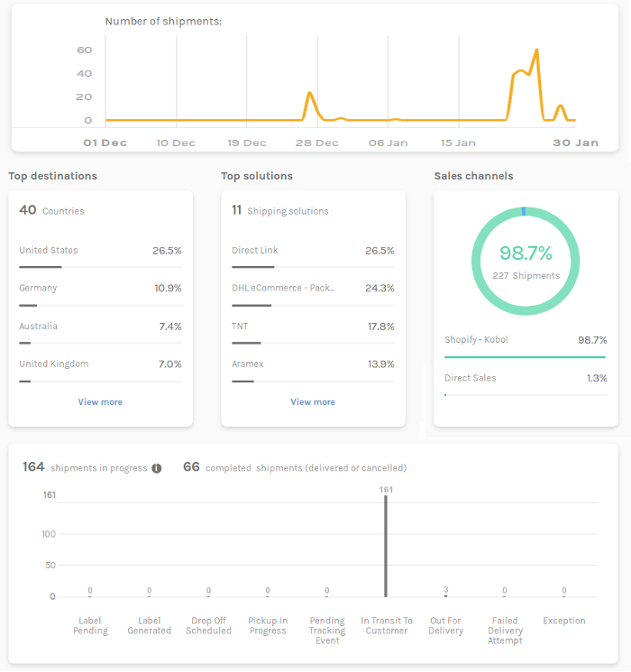Click the Failed Delivery Attempt axis label
631x672 pixels.
(x=505, y=631)
